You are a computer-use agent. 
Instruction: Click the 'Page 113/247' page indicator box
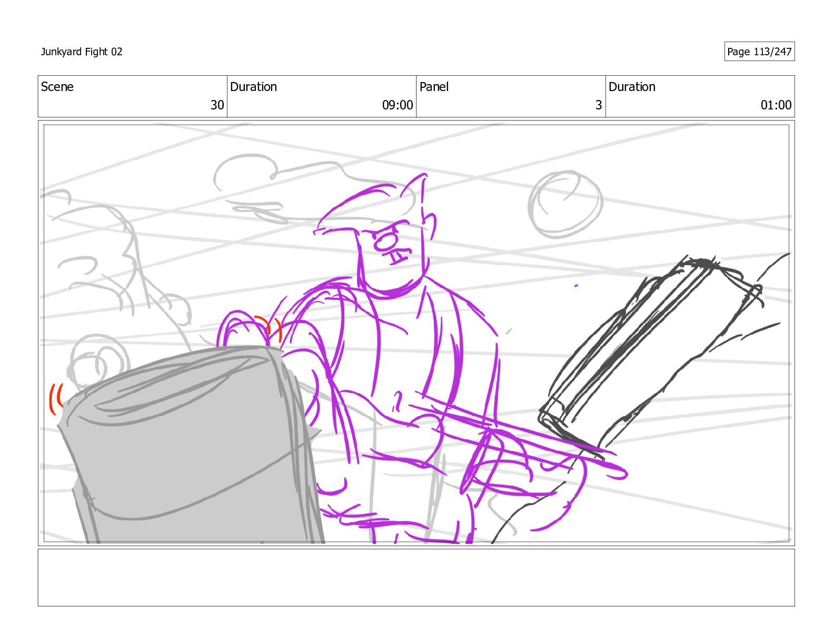coord(759,52)
